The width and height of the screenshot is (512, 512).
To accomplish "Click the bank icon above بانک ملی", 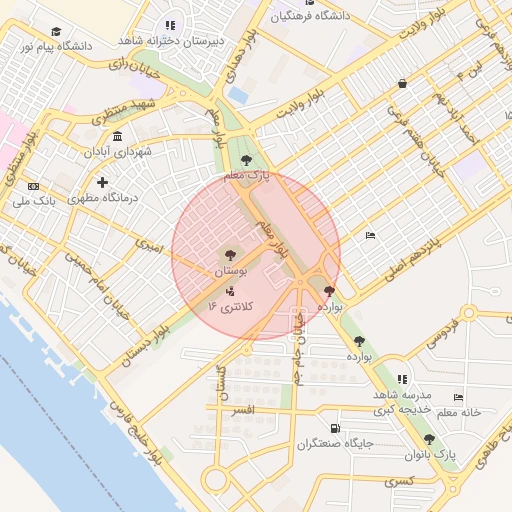I will (x=33, y=186).
